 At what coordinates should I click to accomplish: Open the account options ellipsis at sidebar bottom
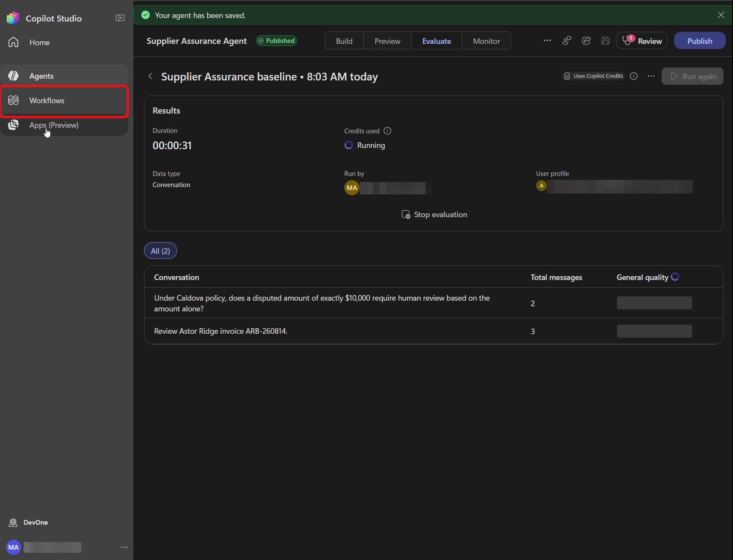pyautogui.click(x=124, y=547)
